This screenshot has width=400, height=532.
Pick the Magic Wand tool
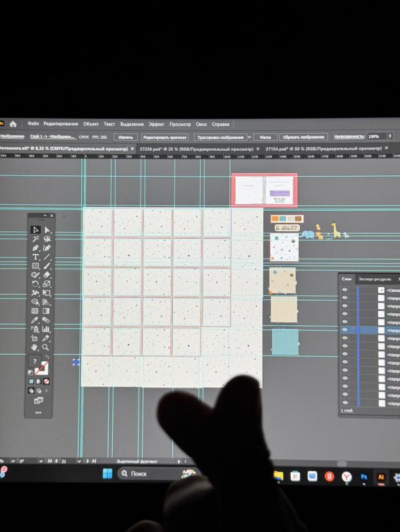(x=35, y=239)
